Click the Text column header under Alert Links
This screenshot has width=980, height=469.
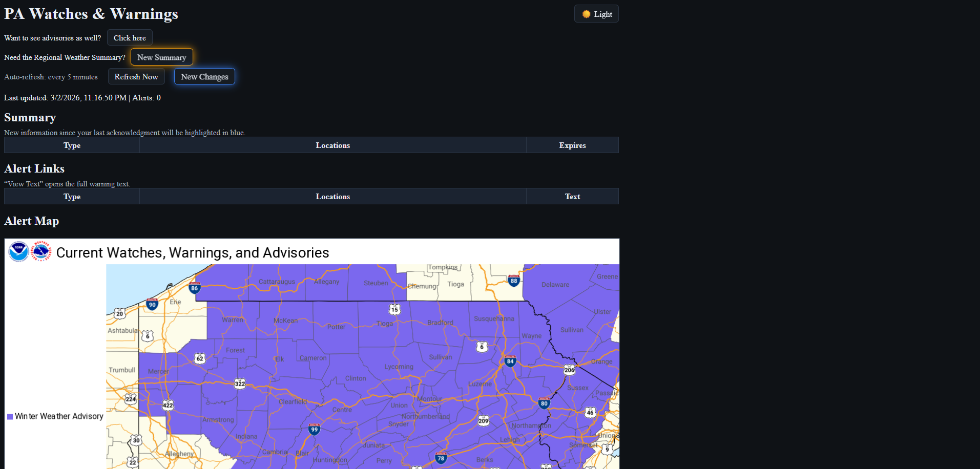click(572, 196)
